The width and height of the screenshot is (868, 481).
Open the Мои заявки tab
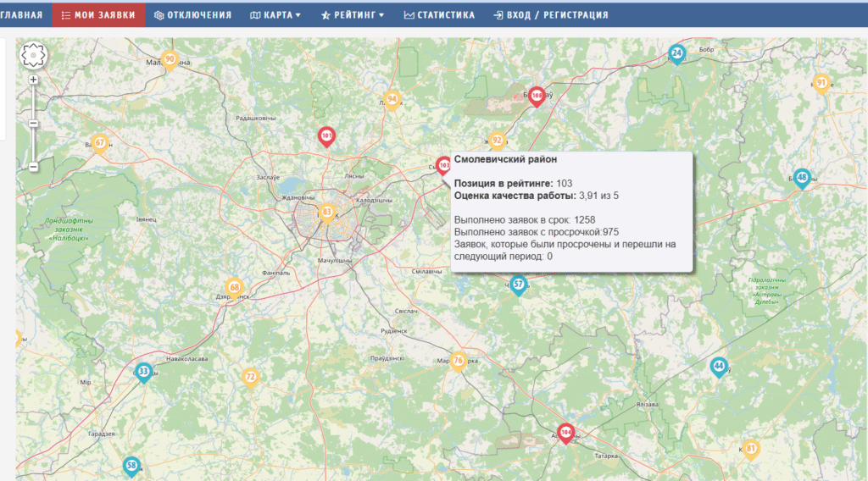[98, 14]
